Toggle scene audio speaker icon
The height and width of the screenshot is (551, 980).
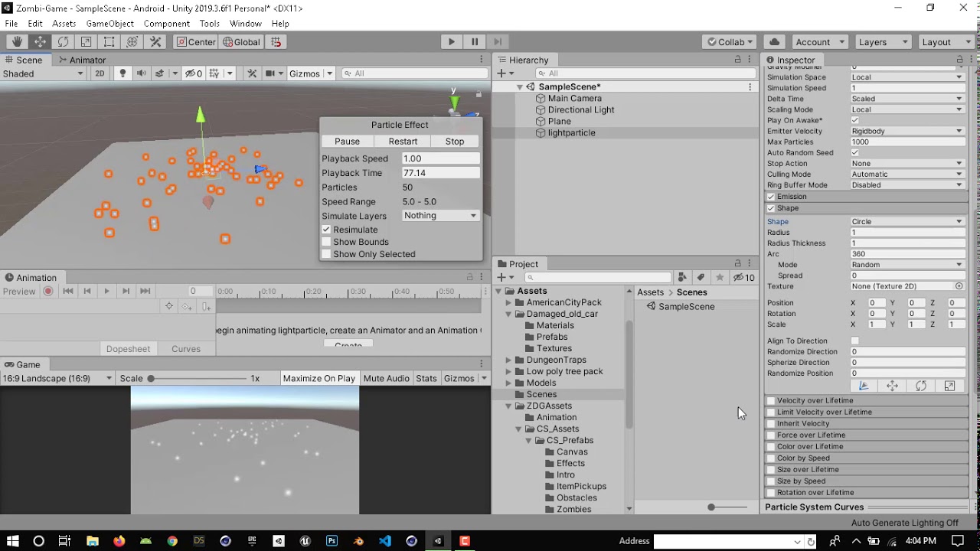(141, 73)
